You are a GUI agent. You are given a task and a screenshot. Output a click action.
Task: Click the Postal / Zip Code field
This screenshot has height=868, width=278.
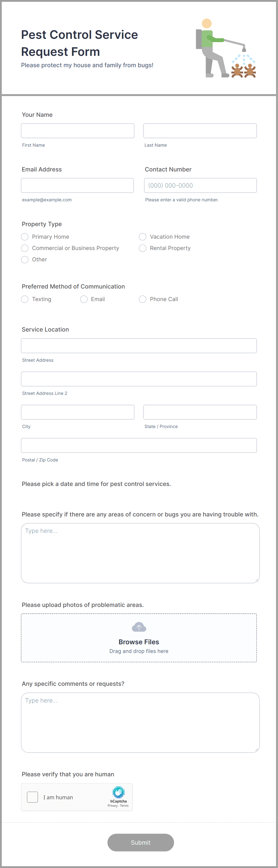click(139, 445)
